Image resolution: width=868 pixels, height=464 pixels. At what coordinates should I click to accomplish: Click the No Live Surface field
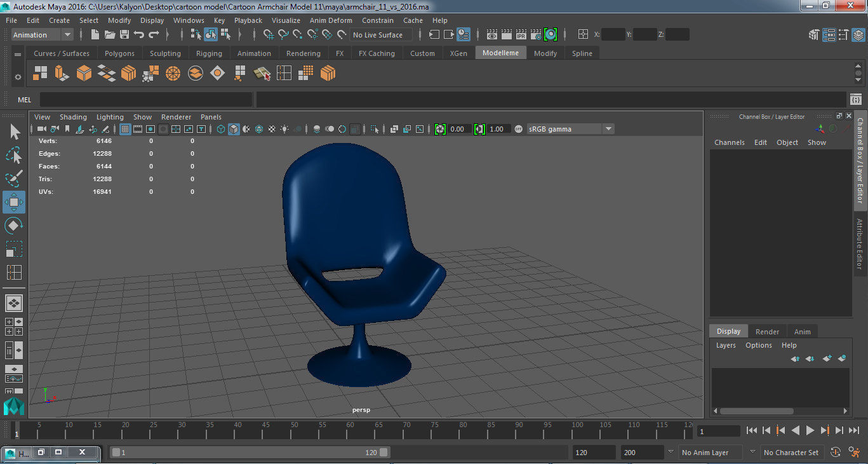click(381, 35)
